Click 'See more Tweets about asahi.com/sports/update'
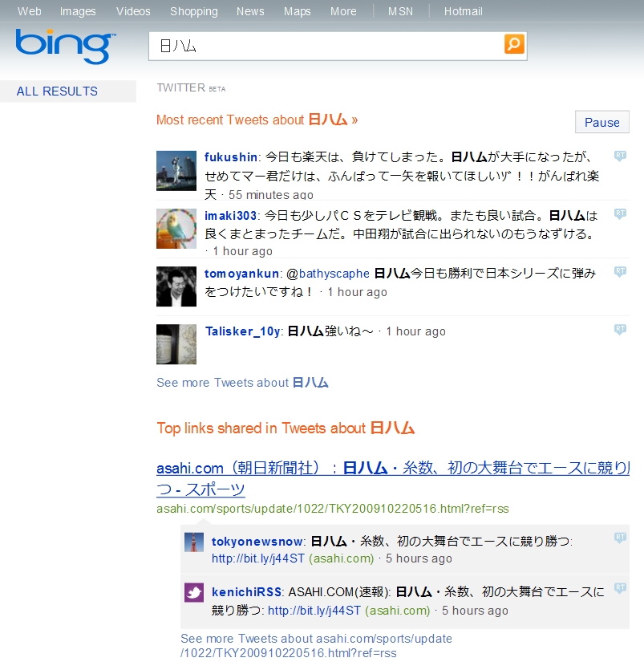This screenshot has height=670, width=644. click(x=316, y=646)
